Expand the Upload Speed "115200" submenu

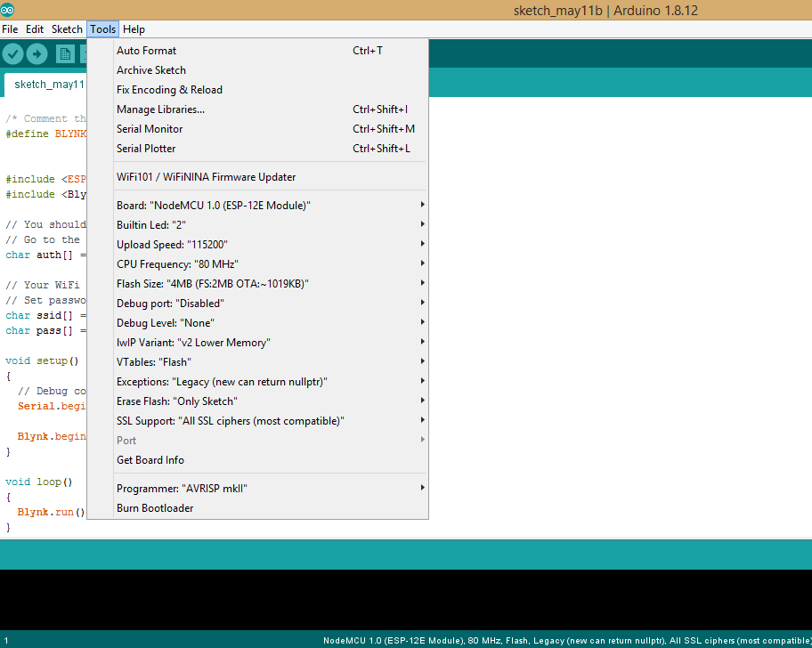(257, 246)
